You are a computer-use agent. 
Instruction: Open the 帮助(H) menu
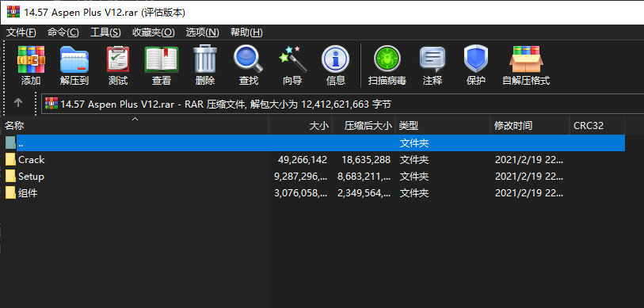tap(246, 32)
